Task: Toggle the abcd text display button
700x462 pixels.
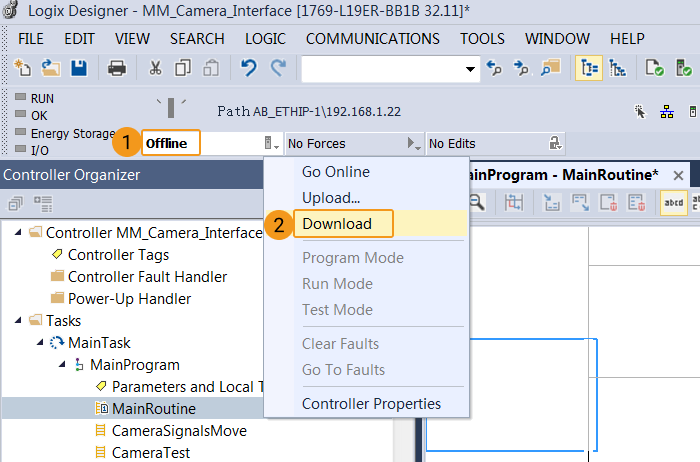Action: pyautogui.click(x=673, y=202)
